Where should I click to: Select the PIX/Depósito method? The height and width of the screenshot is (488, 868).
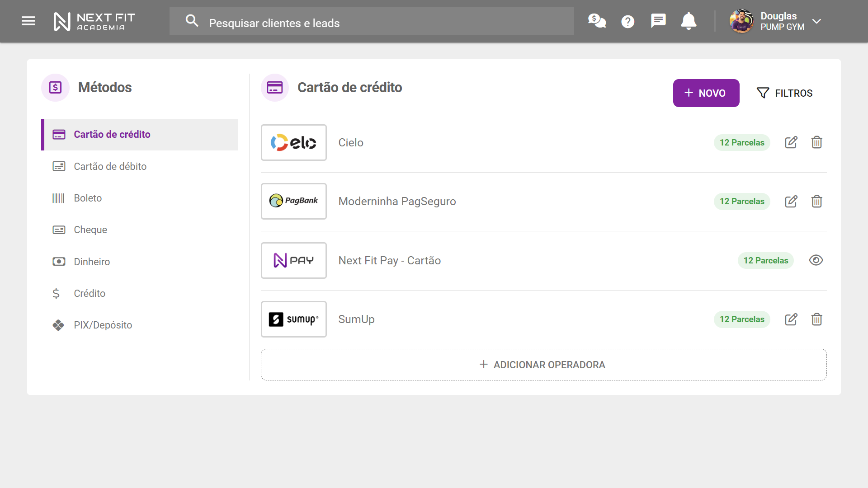pyautogui.click(x=103, y=325)
